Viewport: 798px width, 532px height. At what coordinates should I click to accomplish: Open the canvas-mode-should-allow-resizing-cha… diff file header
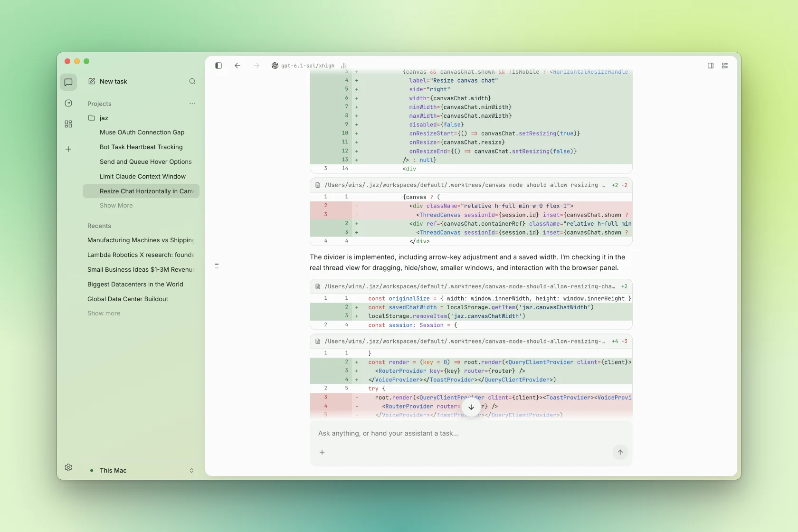click(471, 286)
